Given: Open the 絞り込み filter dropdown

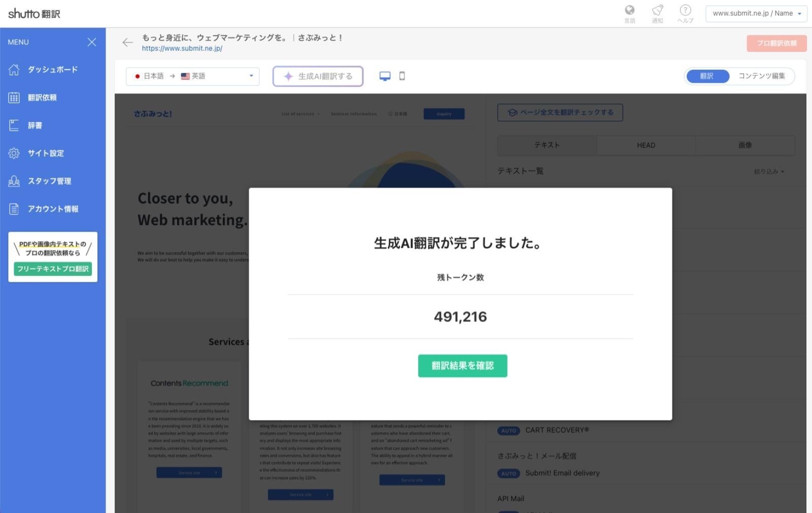Looking at the screenshot, I should (769, 171).
